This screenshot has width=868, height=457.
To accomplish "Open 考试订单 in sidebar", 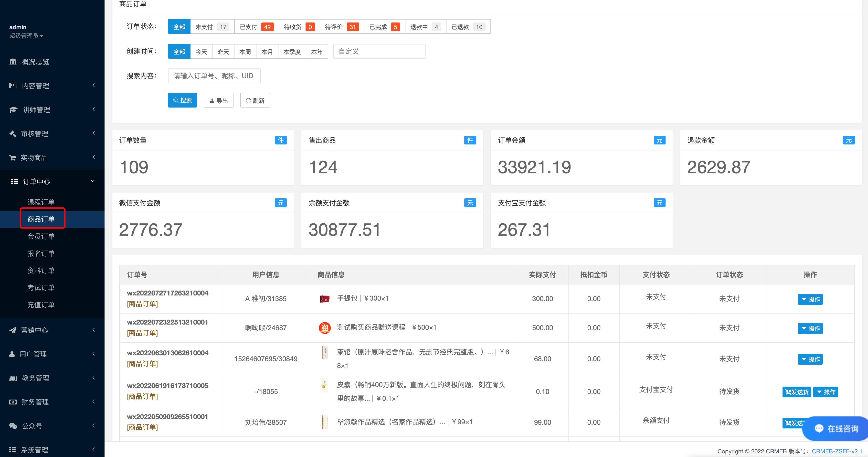I will (x=41, y=288).
